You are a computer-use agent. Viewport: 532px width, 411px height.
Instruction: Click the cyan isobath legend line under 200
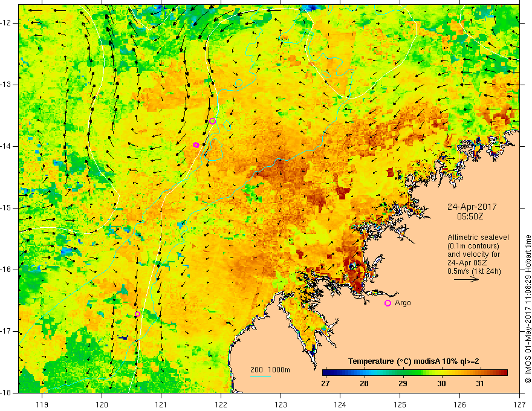(261, 376)
